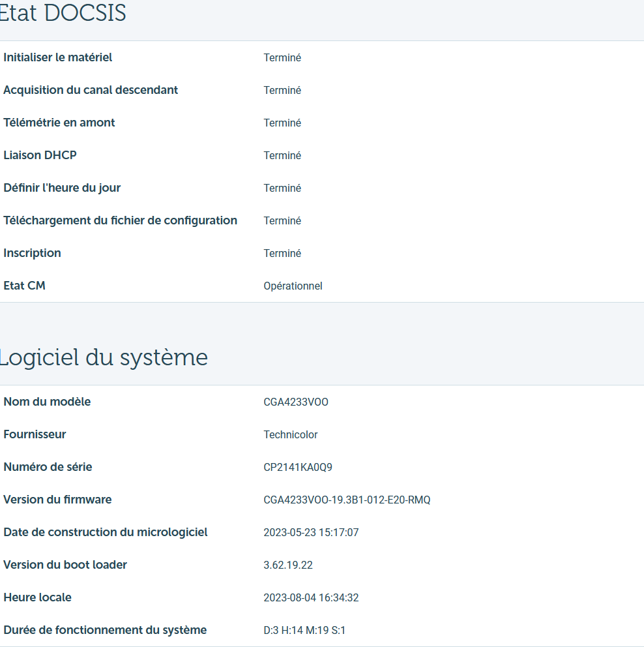This screenshot has height=647, width=644.
Task: Click uptime value 'D:3 H:14 M:19 S:1'
Action: click(304, 630)
